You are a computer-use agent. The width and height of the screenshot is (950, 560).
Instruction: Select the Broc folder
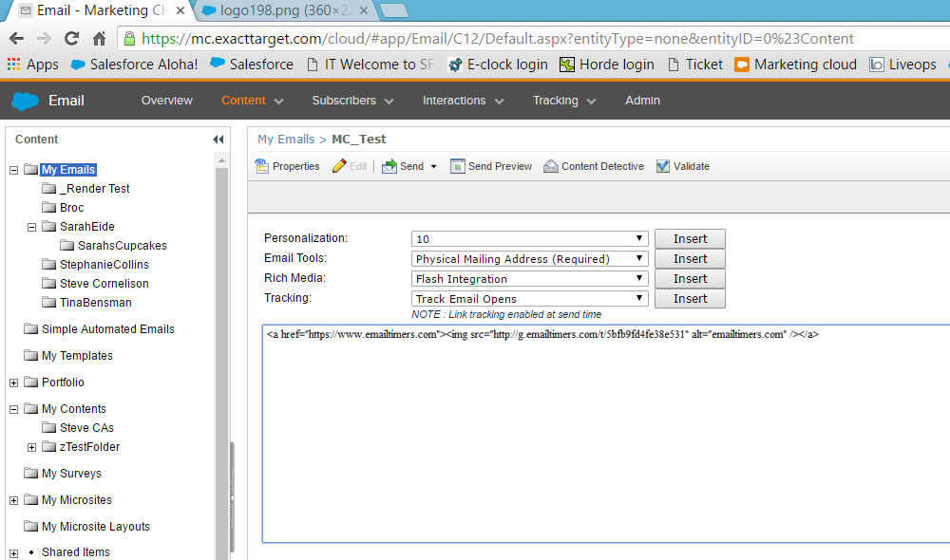point(71,208)
